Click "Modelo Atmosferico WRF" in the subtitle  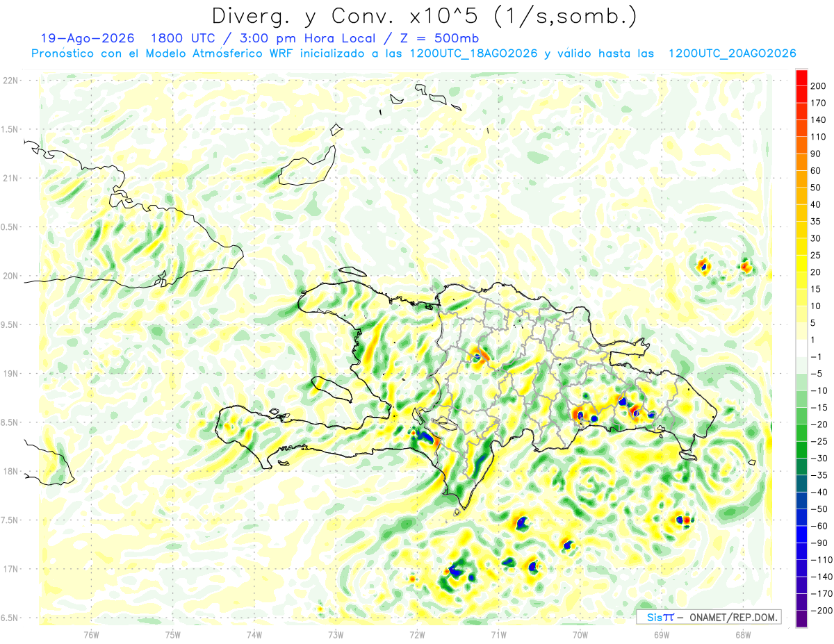tap(220, 53)
